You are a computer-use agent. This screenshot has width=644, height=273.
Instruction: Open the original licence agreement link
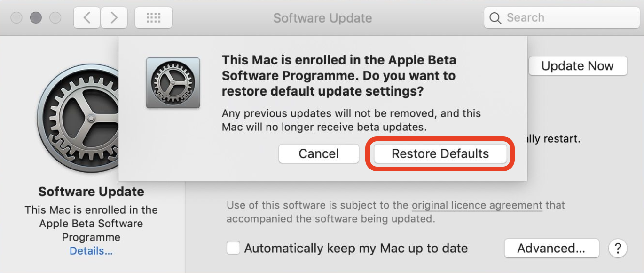pyautogui.click(x=477, y=205)
